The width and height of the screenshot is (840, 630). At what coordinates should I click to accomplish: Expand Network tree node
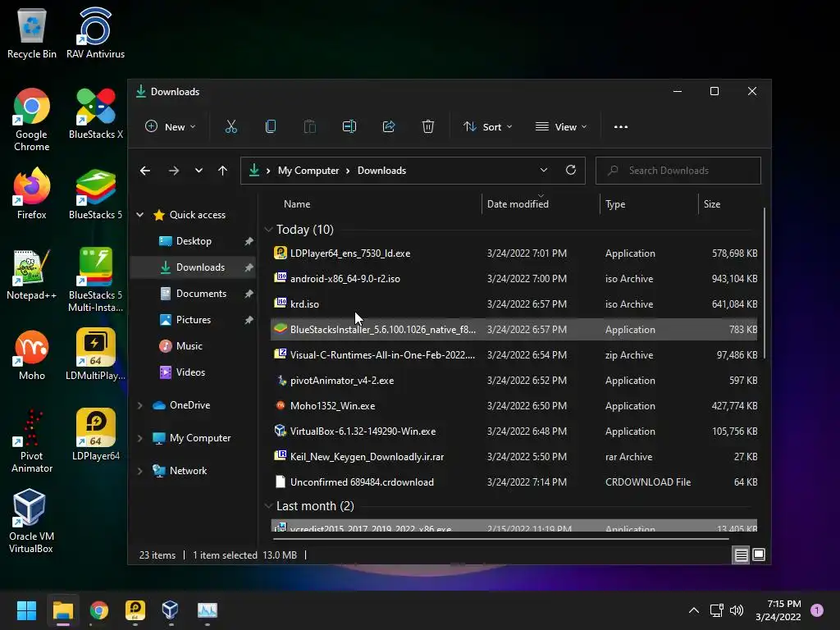coord(139,471)
